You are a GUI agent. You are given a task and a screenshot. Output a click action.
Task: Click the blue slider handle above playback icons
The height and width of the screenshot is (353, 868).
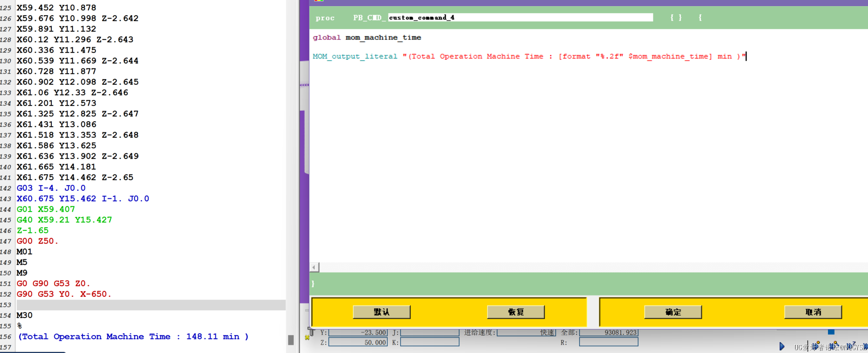[831, 332]
